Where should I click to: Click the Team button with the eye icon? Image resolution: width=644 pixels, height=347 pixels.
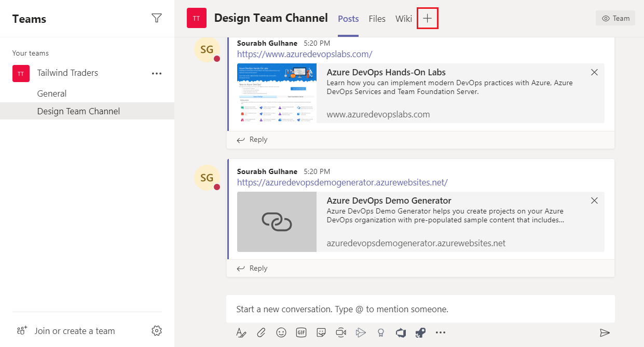615,18
